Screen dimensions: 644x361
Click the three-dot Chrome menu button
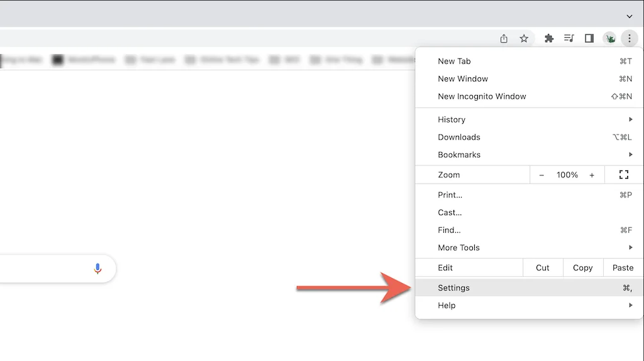point(629,38)
